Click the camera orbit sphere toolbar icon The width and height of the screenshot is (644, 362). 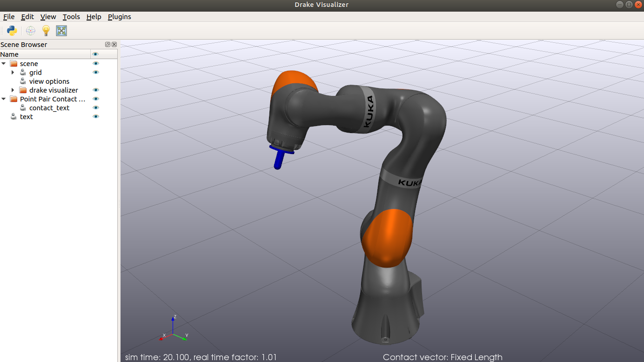pyautogui.click(x=31, y=31)
